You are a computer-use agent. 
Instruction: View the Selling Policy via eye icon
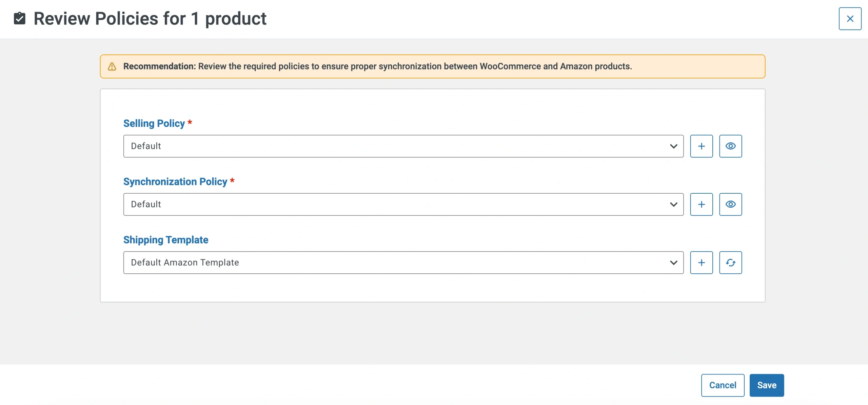tap(730, 146)
